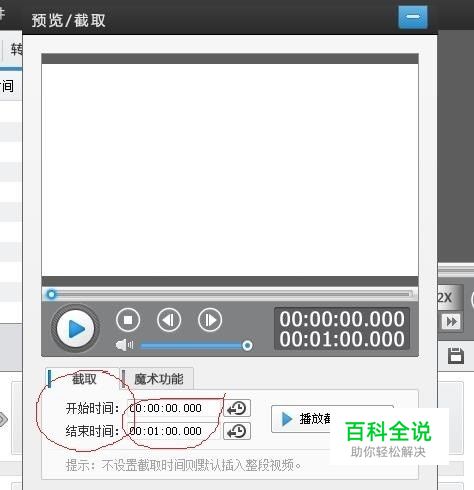Step forward one frame in the preview
This screenshot has height=490, width=474.
(210, 320)
